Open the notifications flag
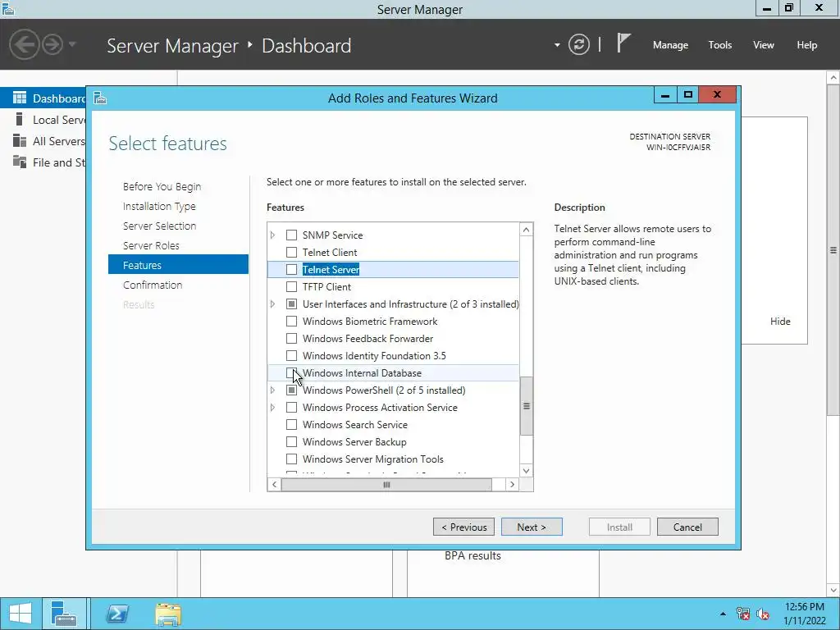 tap(623, 43)
